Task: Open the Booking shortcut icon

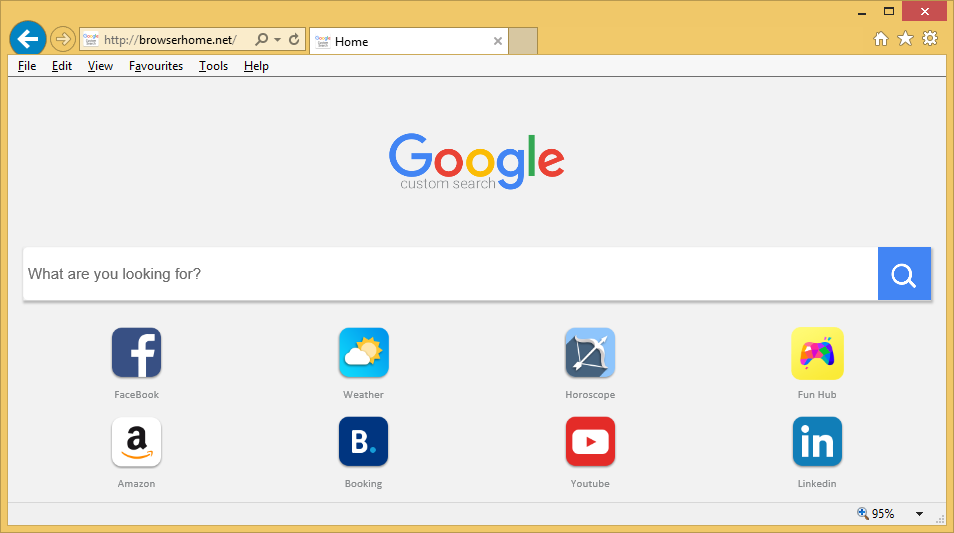Action: (x=363, y=442)
